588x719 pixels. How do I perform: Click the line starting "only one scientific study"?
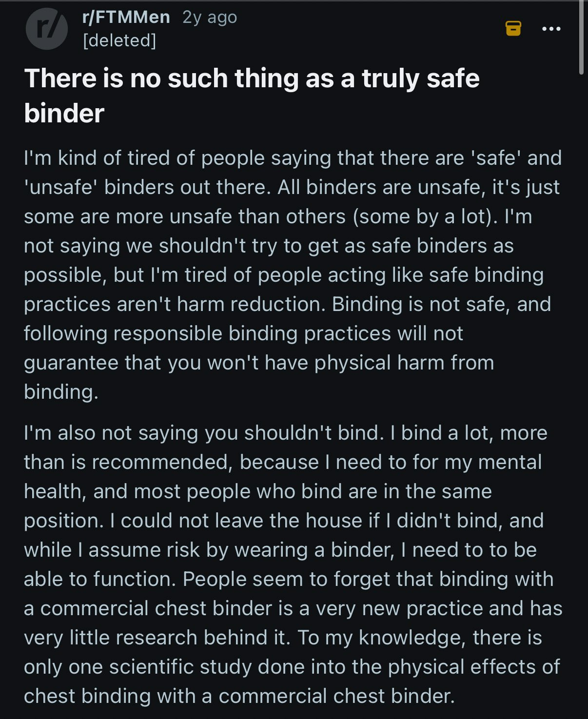coord(292,667)
